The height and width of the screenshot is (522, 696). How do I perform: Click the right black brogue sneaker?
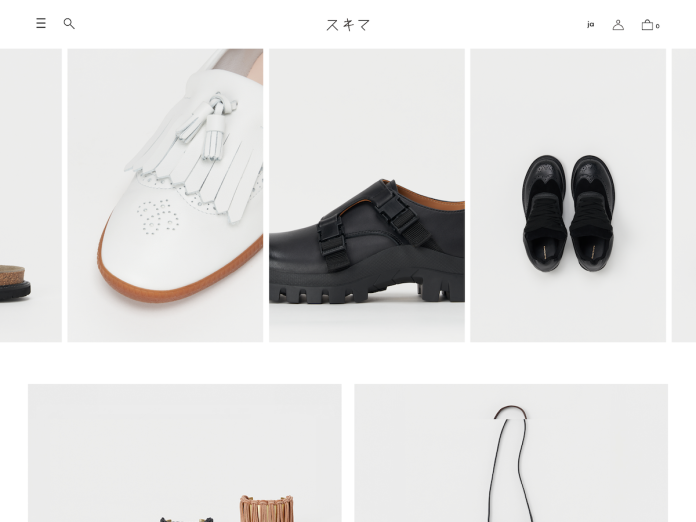point(593,213)
